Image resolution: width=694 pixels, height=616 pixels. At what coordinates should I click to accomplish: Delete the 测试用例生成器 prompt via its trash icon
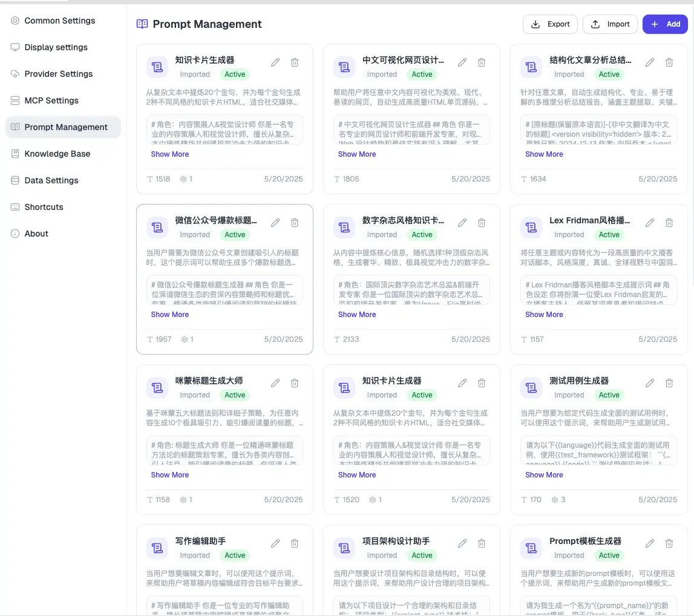[x=669, y=383]
